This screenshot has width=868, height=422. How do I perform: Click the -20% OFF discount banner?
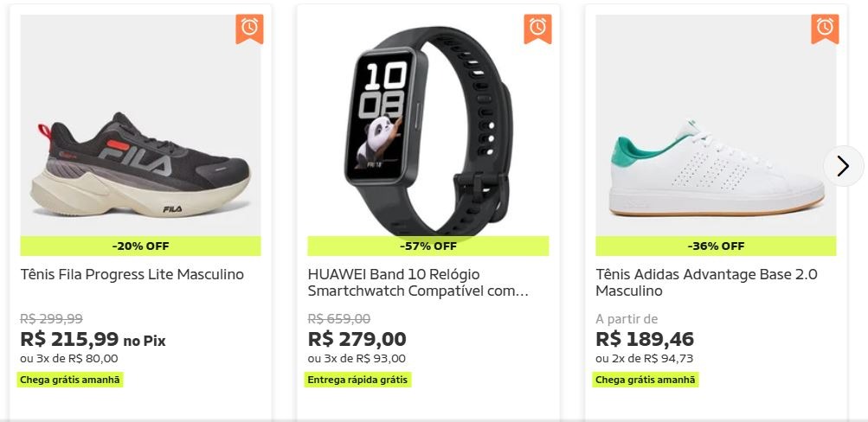click(140, 246)
